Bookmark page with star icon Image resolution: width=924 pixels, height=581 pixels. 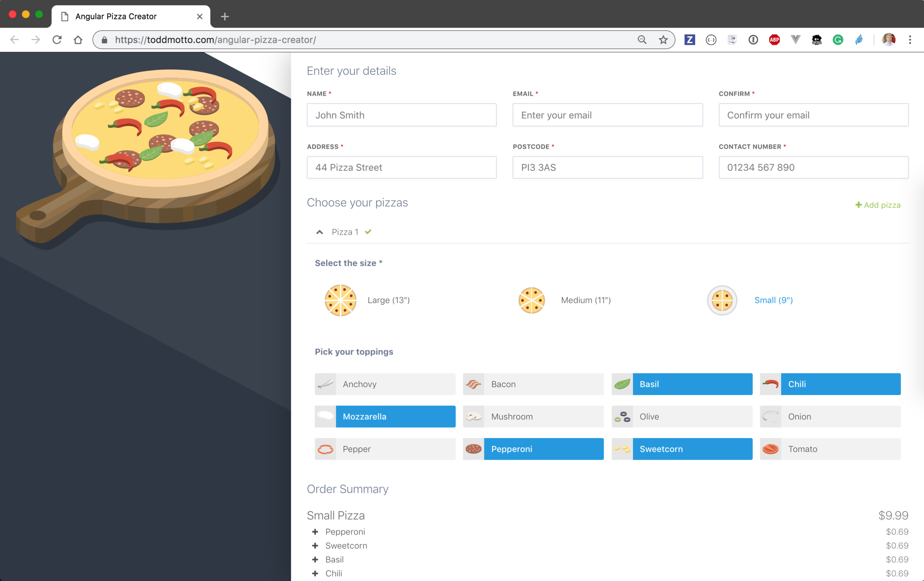663,40
